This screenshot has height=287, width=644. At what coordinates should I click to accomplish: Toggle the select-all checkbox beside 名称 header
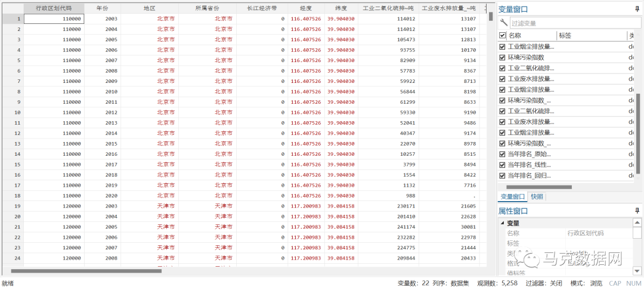pos(502,36)
